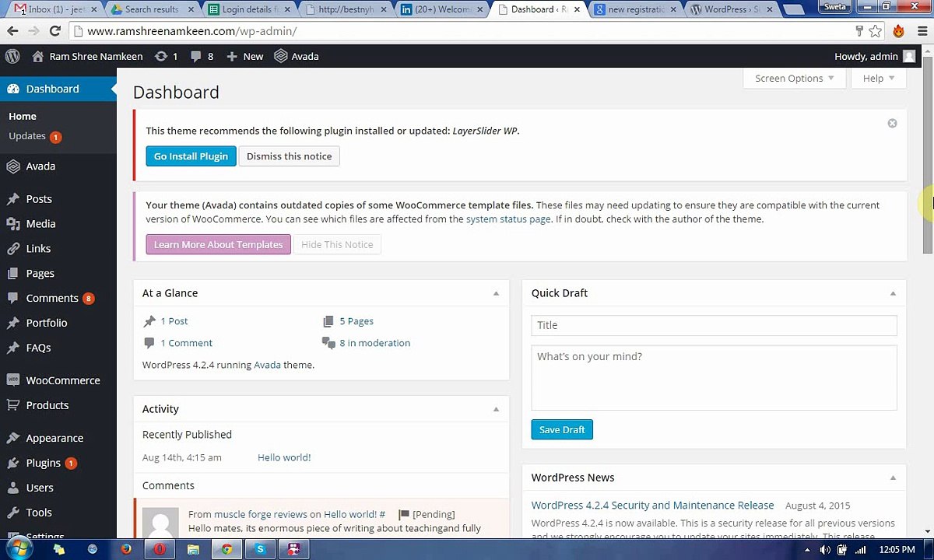934x560 pixels.
Task: Open the 5 Pages link
Action: (x=356, y=321)
